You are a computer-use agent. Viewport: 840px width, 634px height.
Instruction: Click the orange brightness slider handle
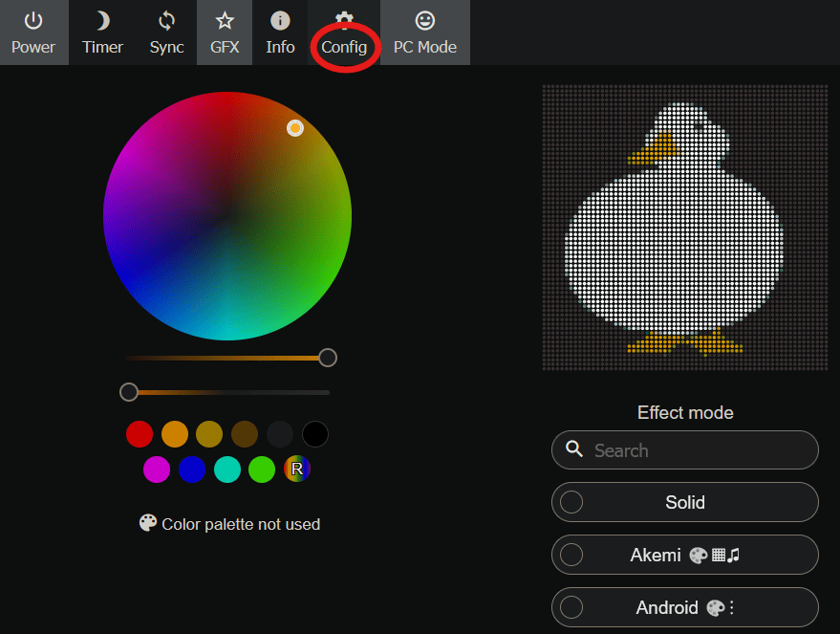[328, 358]
